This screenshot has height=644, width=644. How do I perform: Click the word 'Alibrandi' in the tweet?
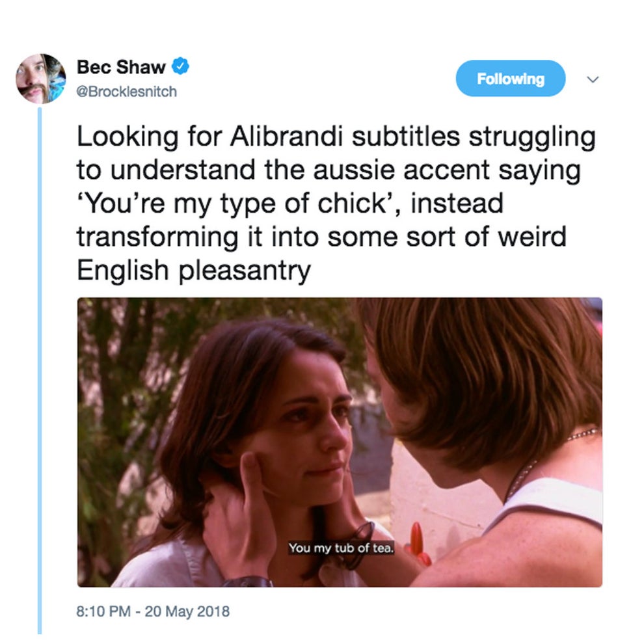pos(289,137)
